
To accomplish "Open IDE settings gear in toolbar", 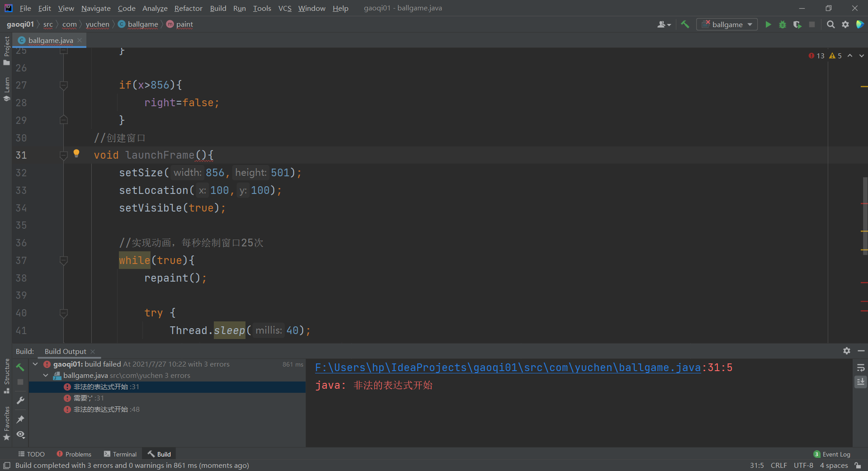I will pyautogui.click(x=845, y=24).
